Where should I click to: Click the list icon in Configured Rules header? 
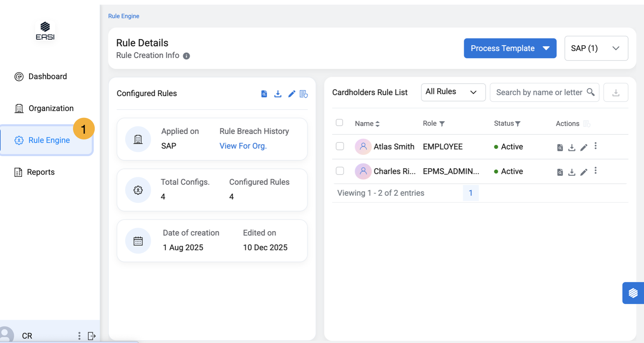tap(304, 94)
